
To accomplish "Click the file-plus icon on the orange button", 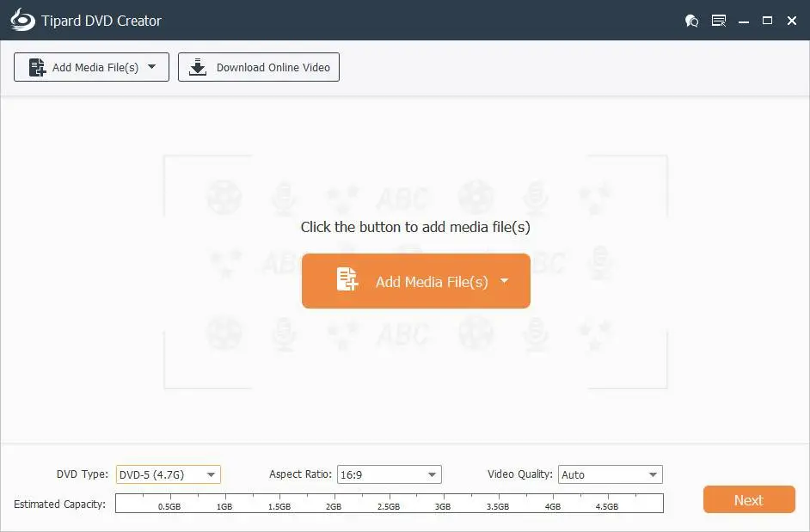I will (x=347, y=279).
